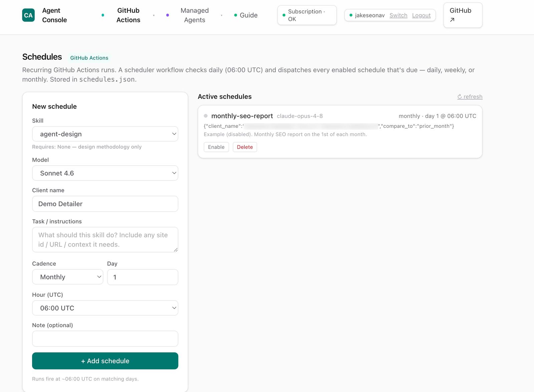534x392 pixels.
Task: Click the GitHub Actions badge beside Schedules
Action: point(89,58)
